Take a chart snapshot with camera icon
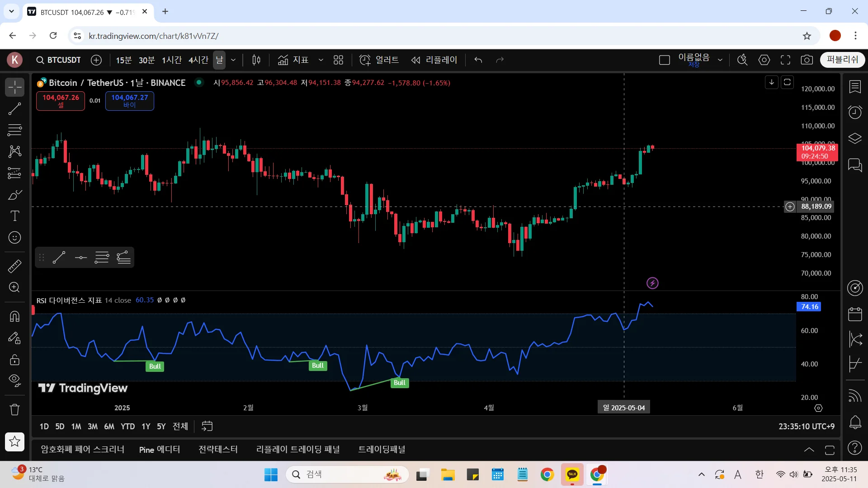Viewport: 868px width, 488px height. coord(807,60)
